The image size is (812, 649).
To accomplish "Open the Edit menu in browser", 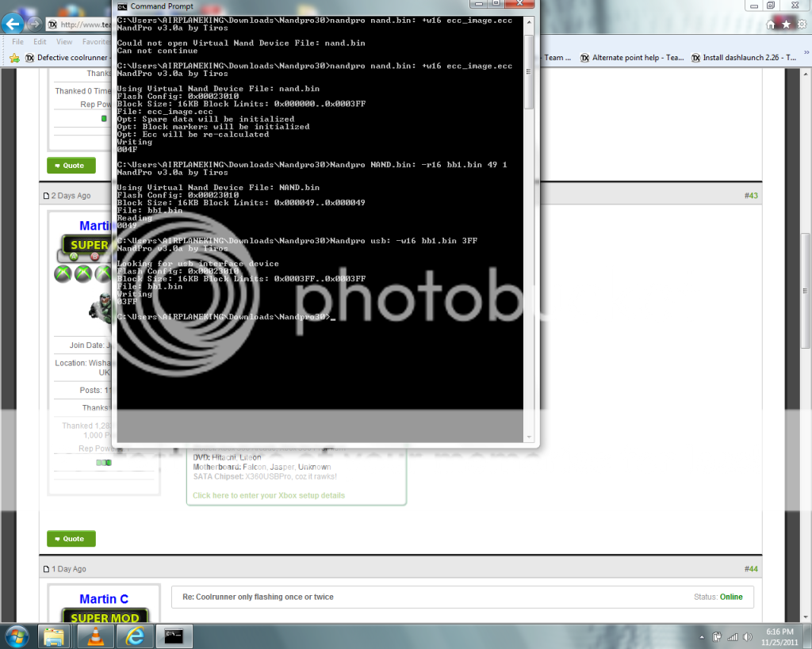I will click(40, 42).
